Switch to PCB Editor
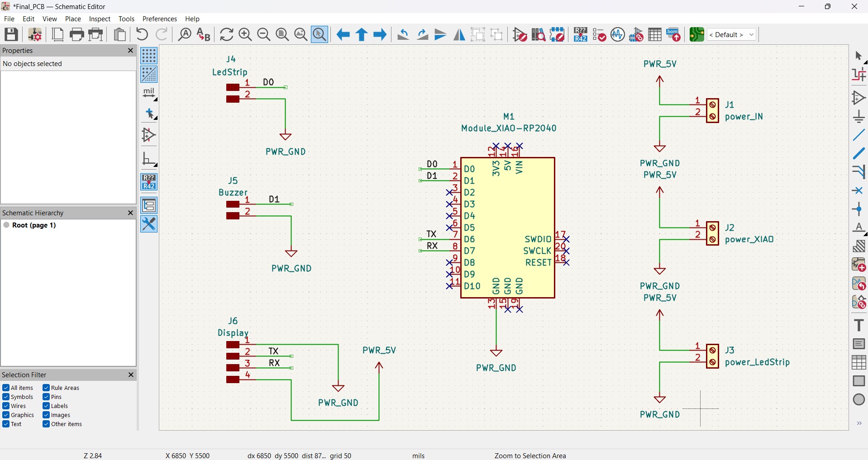868x460 pixels. [x=697, y=34]
